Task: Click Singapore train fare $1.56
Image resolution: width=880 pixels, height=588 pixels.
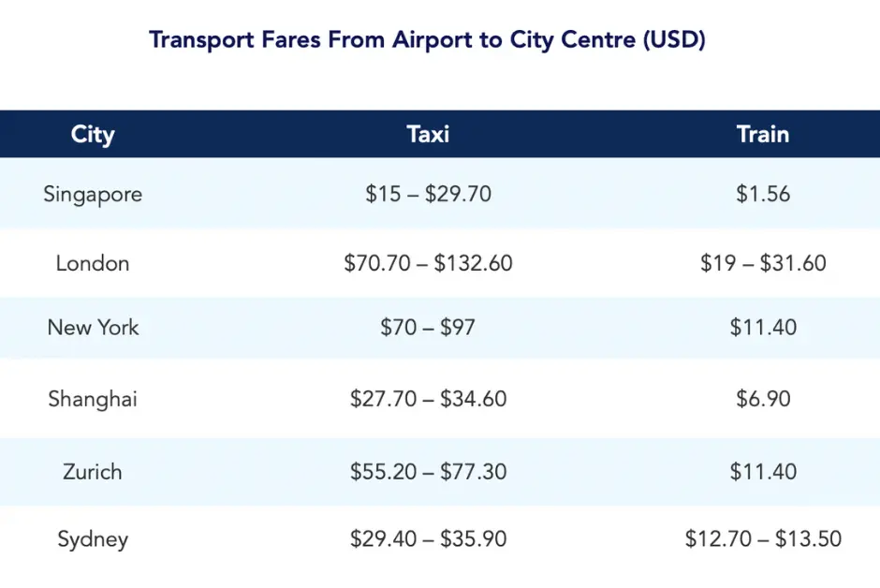Action: pyautogui.click(x=762, y=194)
